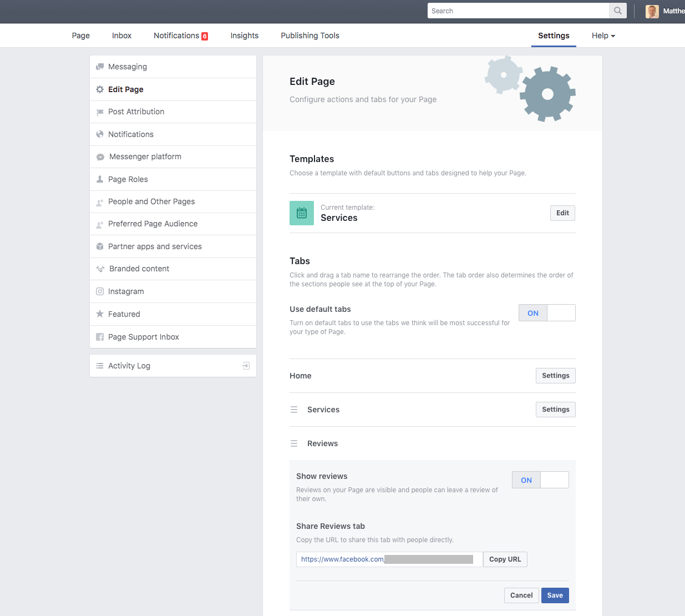Click the Cancel button
The image size is (685, 616).
coord(521,595)
